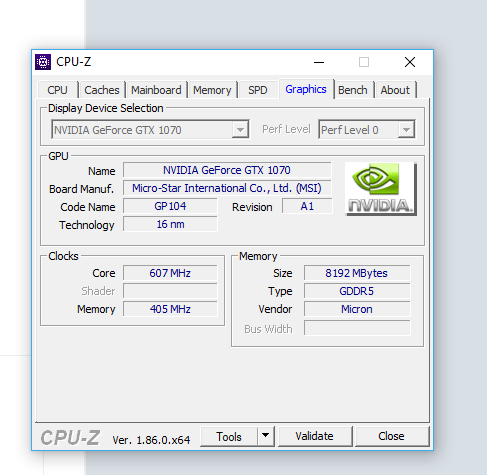Viewport: 487px width, 475px height.
Task: Click the GPU name field NVIDIA GeForce GTX 1070
Action: (227, 170)
